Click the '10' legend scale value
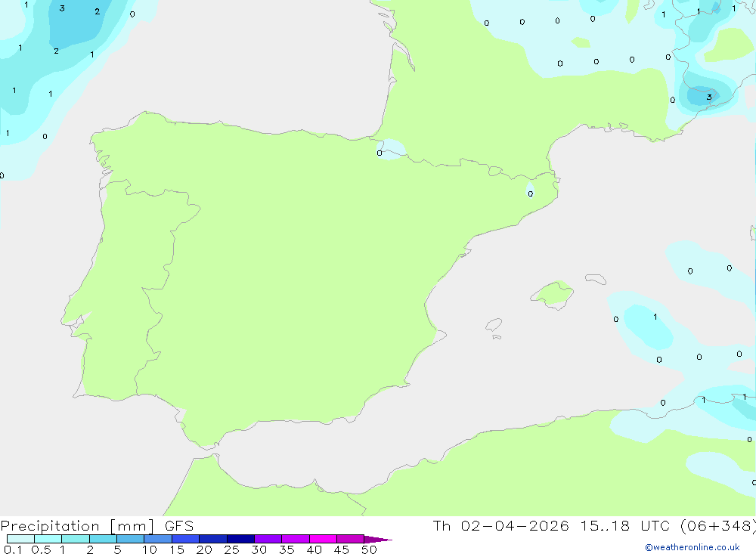This screenshot has height=554, width=756. click(149, 549)
